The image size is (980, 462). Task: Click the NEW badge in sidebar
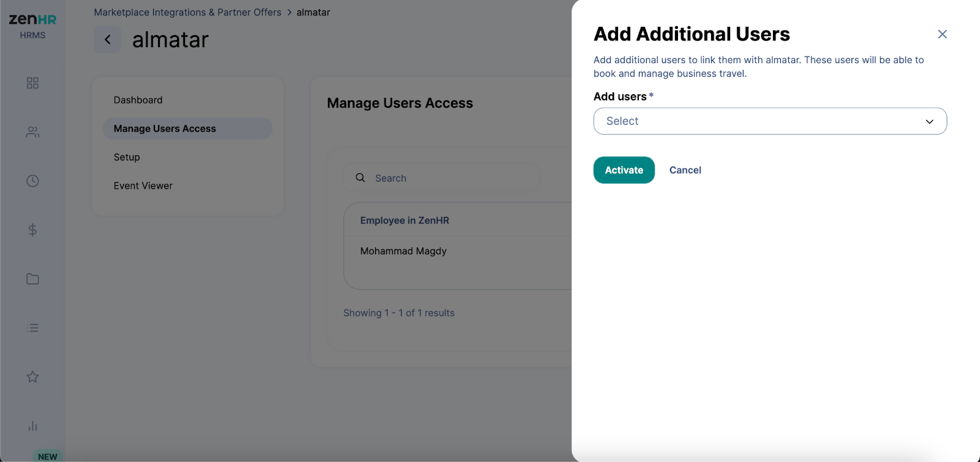tap(47, 456)
